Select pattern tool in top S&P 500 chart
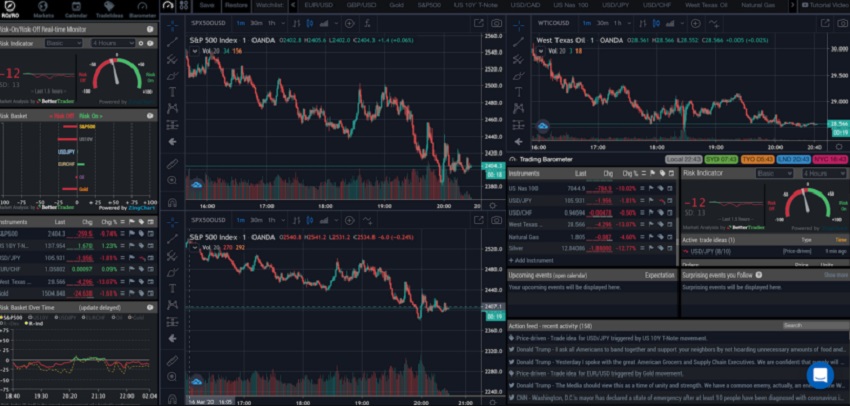The image size is (850, 406). tap(172, 108)
